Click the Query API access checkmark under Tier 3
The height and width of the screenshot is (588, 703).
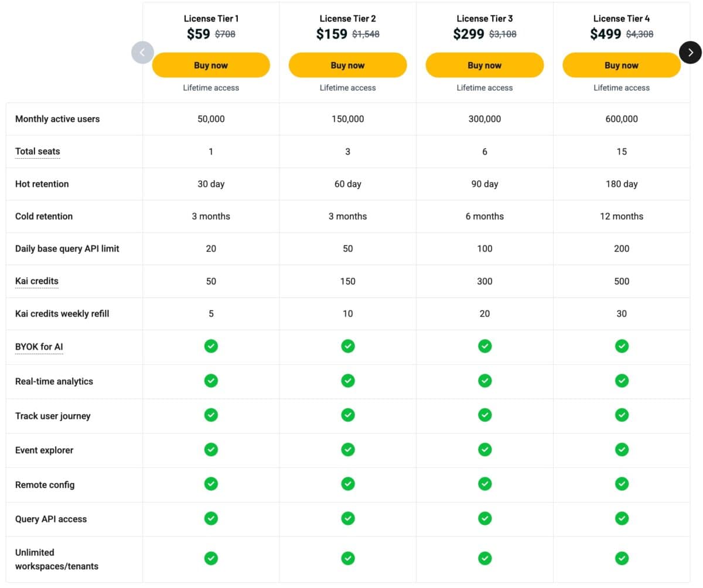[x=484, y=518]
